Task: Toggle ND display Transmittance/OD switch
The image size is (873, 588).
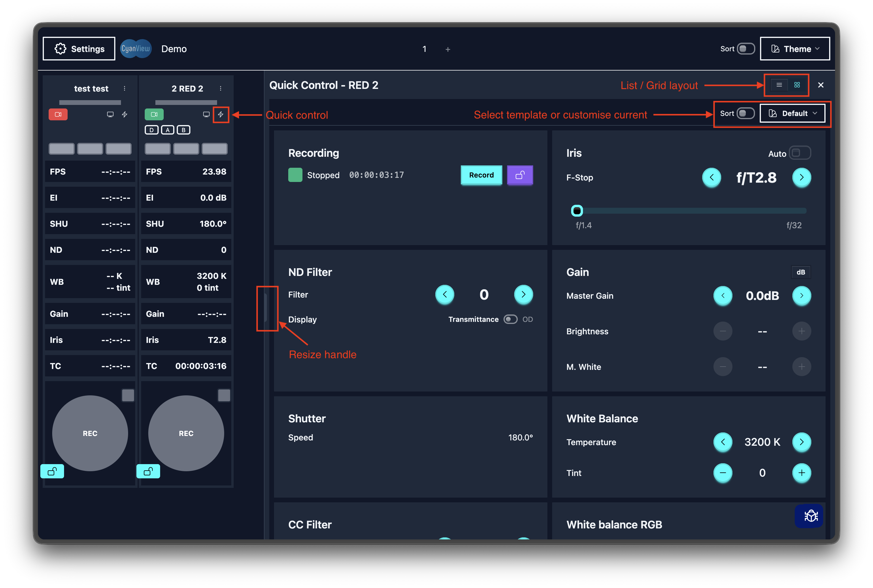Action: (x=510, y=319)
